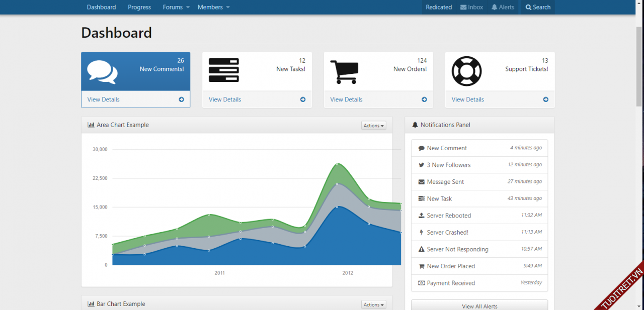Click the speech bubbles comments icon
644x310 pixels.
tap(102, 72)
